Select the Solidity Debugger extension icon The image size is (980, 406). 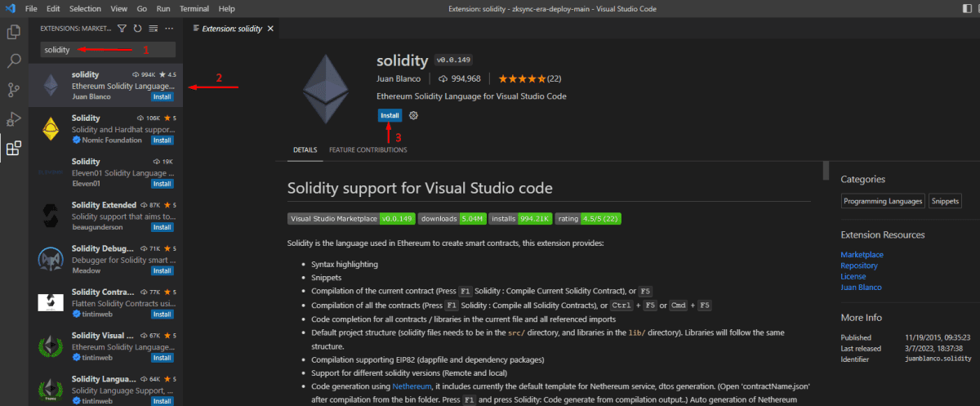click(51, 260)
